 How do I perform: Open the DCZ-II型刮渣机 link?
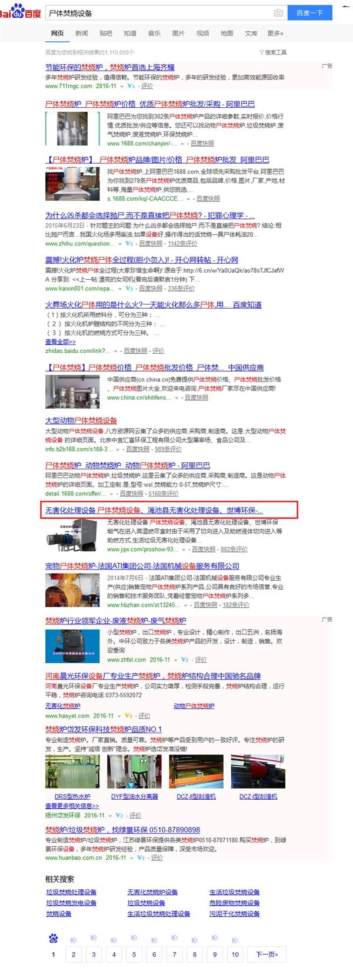[x=196, y=796]
